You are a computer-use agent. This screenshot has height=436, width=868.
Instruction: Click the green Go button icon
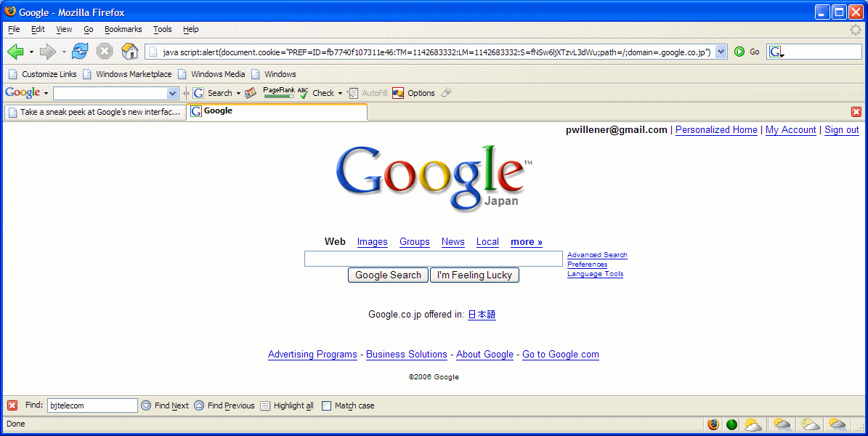click(739, 52)
